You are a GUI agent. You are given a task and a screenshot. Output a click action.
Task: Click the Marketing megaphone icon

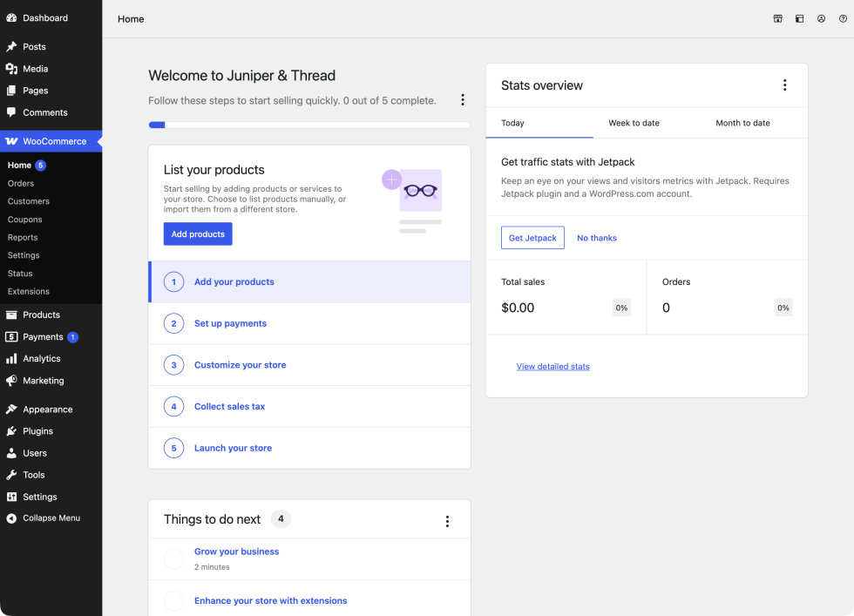coord(11,380)
